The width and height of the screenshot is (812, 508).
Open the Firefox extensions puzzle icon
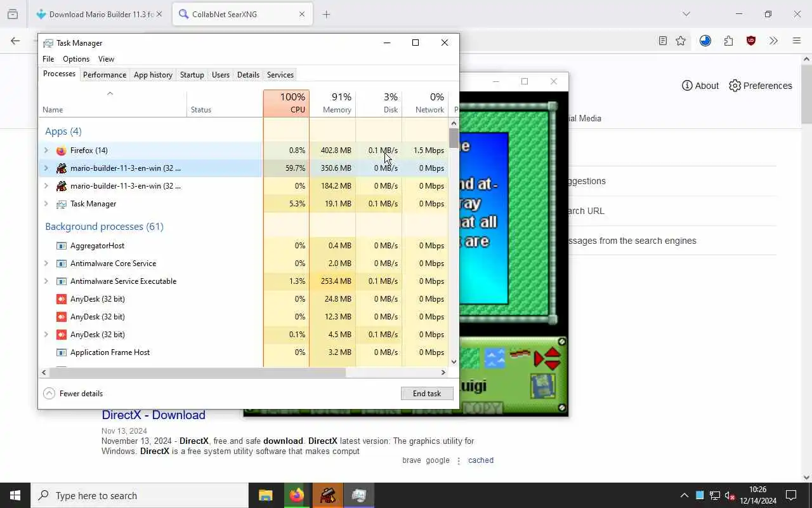coord(728,41)
